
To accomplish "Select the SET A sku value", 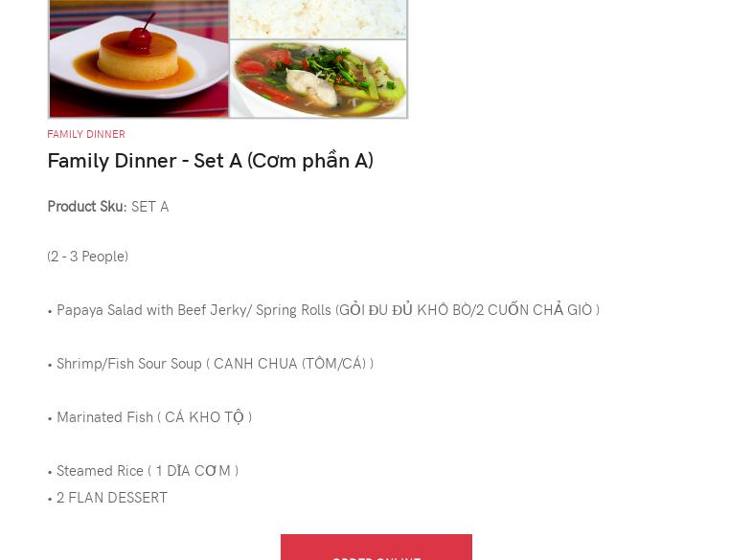I will click(x=149, y=207).
